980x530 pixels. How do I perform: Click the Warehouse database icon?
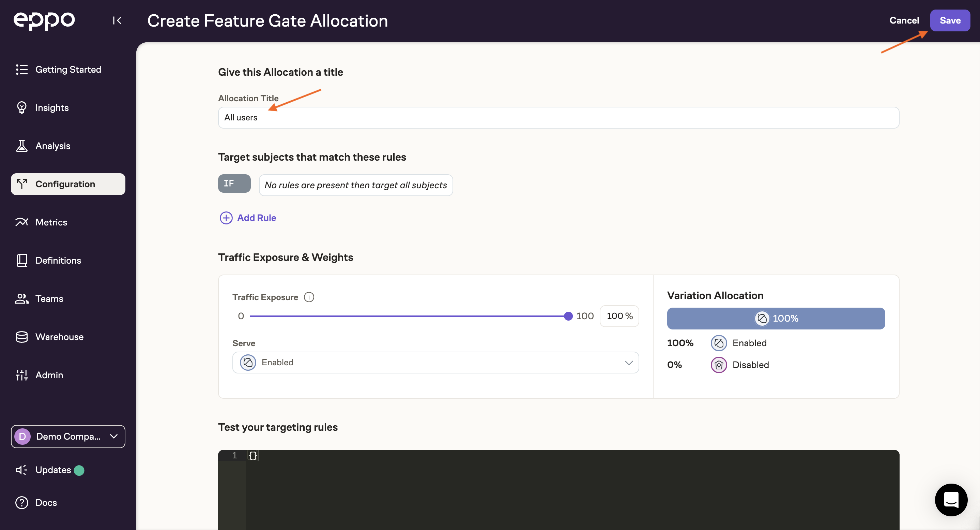(22, 337)
